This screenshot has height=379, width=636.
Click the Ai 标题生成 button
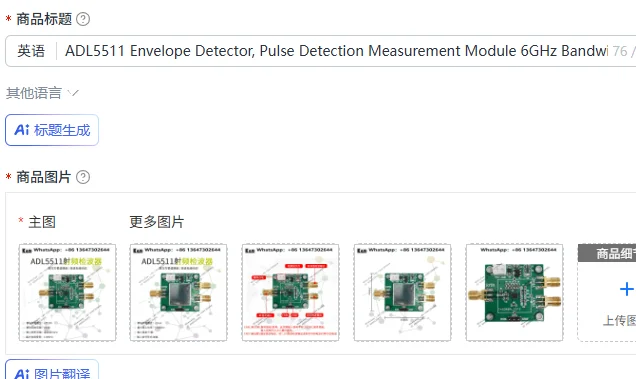[52, 130]
